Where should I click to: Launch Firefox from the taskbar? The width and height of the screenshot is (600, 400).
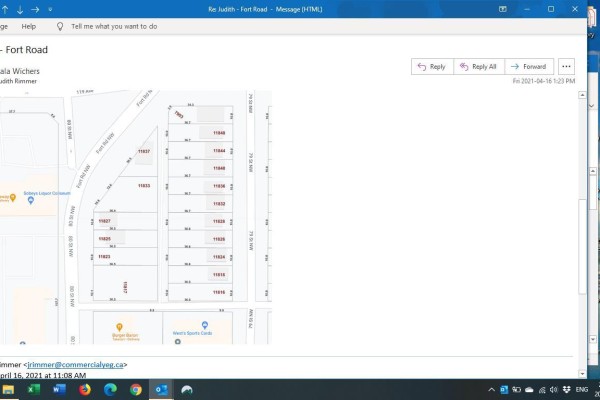click(x=85, y=390)
